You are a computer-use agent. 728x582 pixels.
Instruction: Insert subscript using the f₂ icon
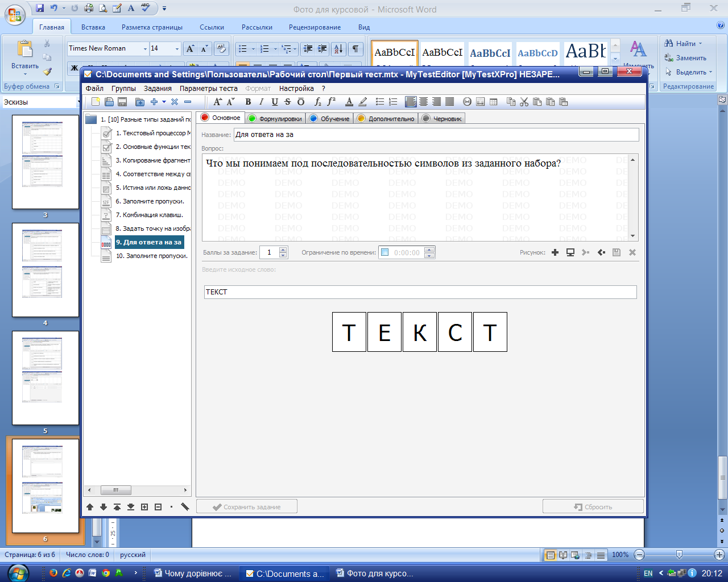pyautogui.click(x=318, y=102)
